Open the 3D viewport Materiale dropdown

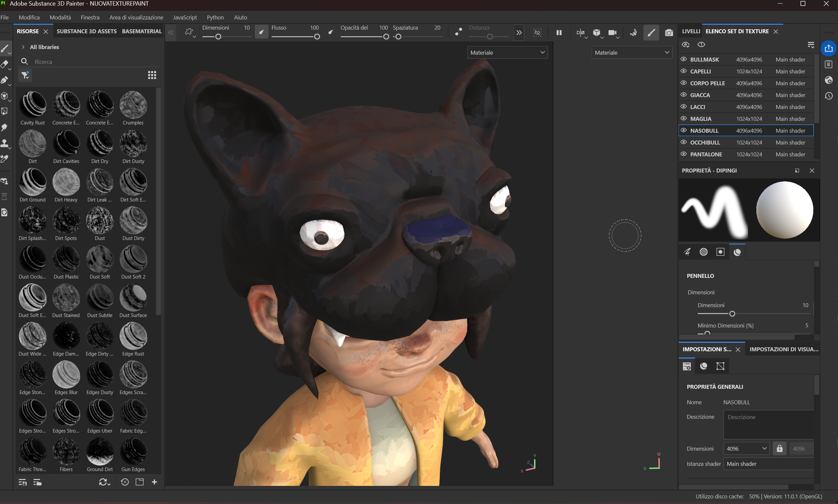tap(507, 52)
